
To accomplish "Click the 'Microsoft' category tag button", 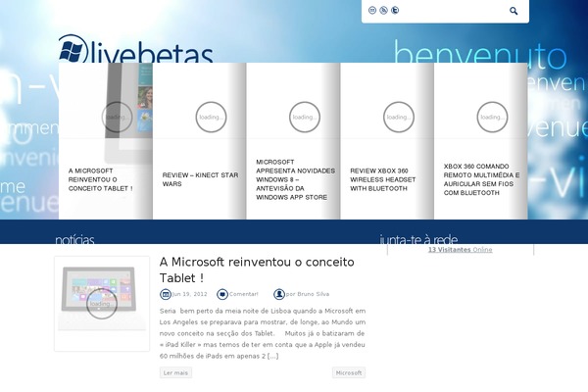I will point(349,372).
